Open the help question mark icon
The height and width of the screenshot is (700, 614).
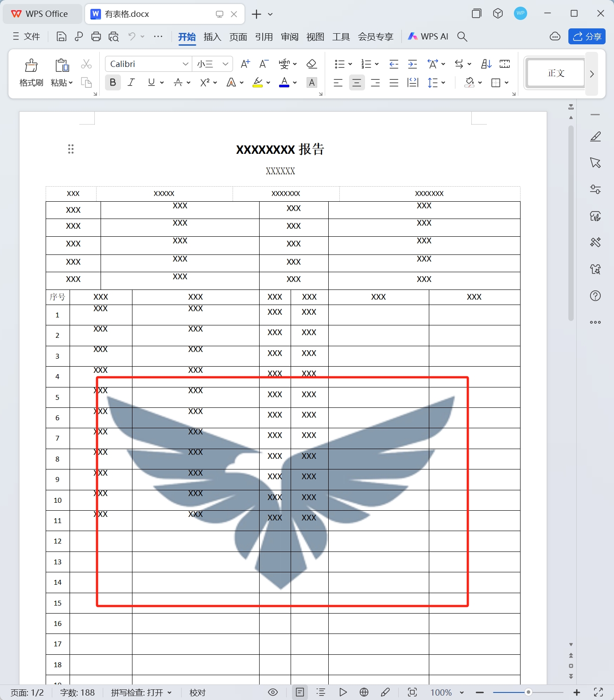(595, 296)
